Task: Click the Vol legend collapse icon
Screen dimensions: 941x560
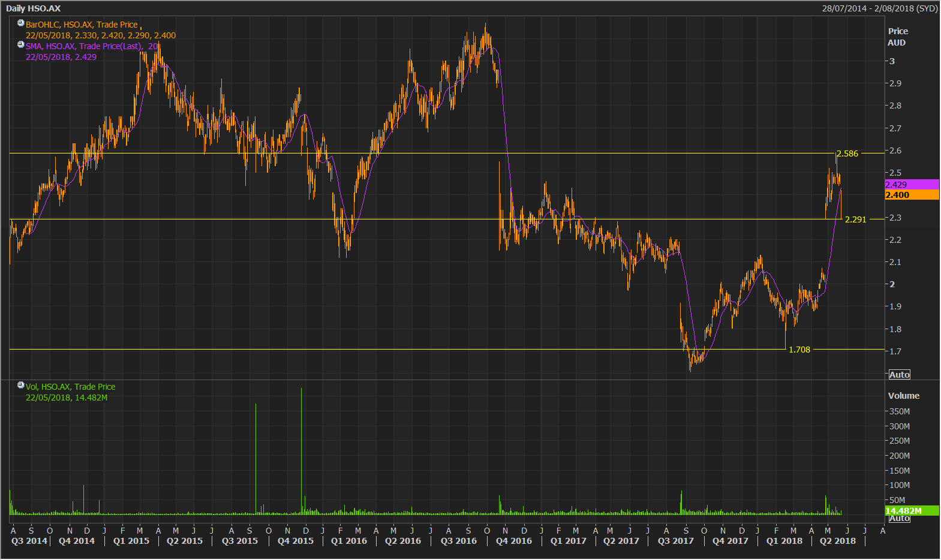Action: point(21,385)
